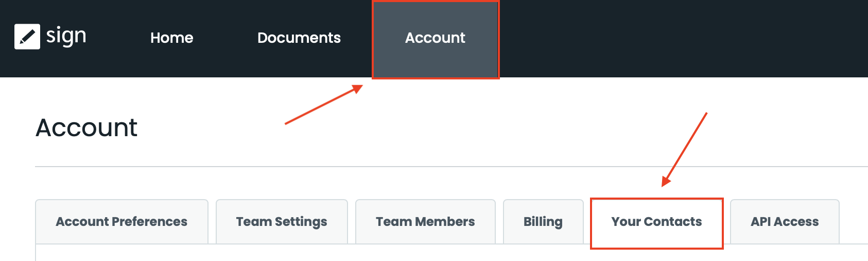Click the pencil logo icon
868x261 pixels.
click(x=27, y=37)
